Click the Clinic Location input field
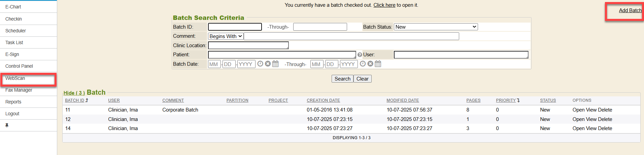The height and width of the screenshot is (155, 644). (x=248, y=45)
